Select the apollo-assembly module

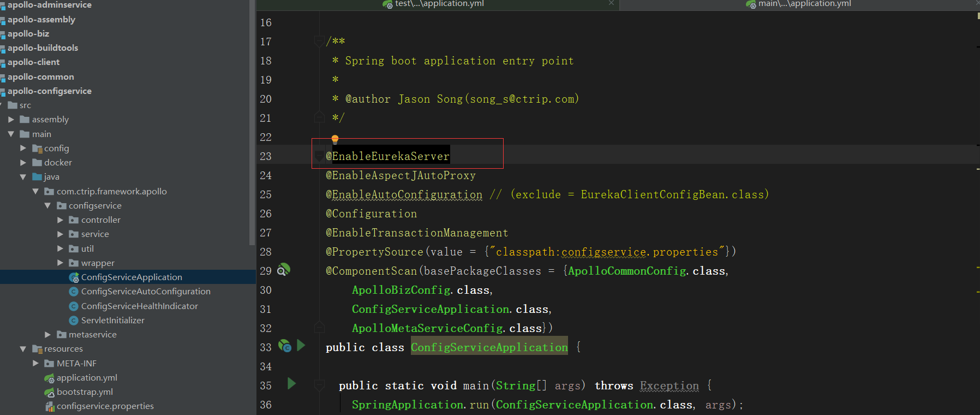click(x=41, y=20)
